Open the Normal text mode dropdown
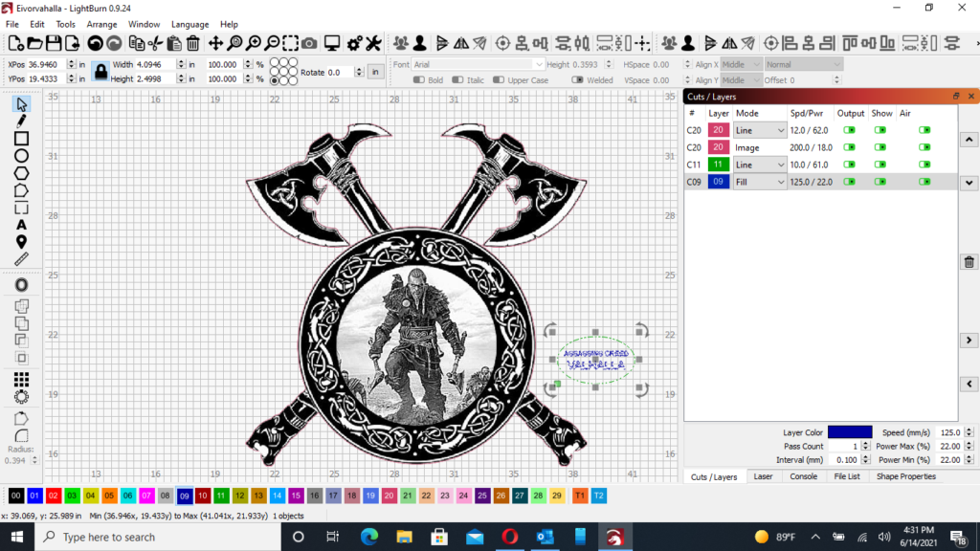This screenshot has width=980, height=551. point(803,64)
